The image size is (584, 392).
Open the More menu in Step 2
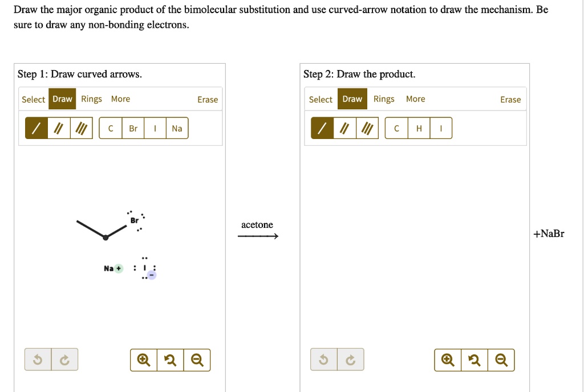click(x=415, y=99)
